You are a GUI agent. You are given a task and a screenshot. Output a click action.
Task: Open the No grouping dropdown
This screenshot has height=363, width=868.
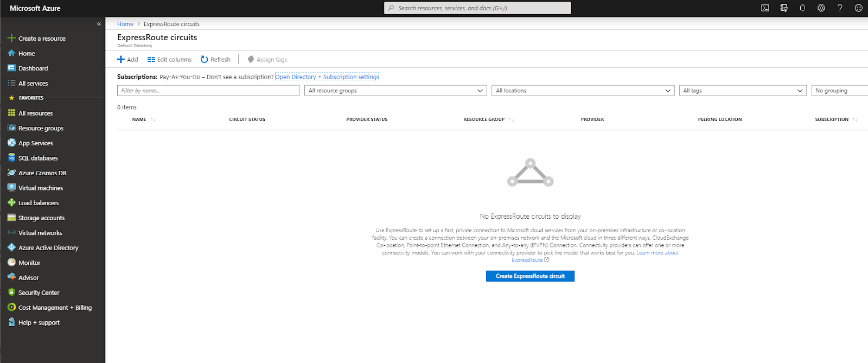click(839, 91)
